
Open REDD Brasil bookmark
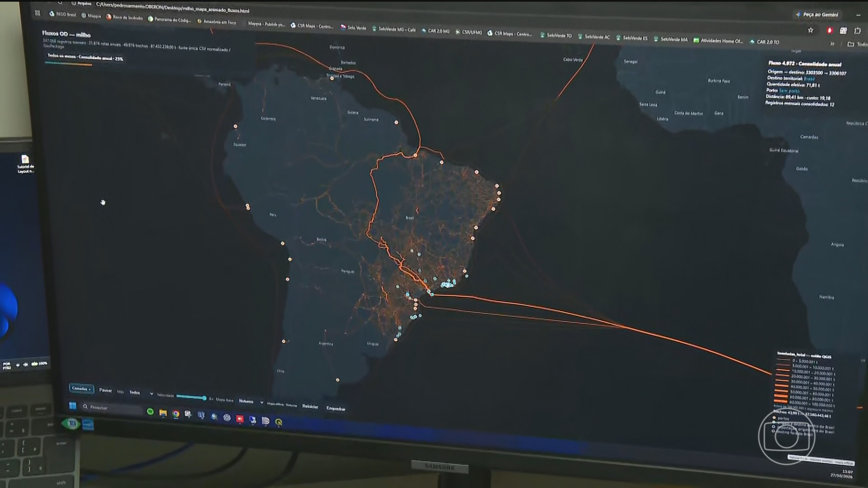click(63, 14)
